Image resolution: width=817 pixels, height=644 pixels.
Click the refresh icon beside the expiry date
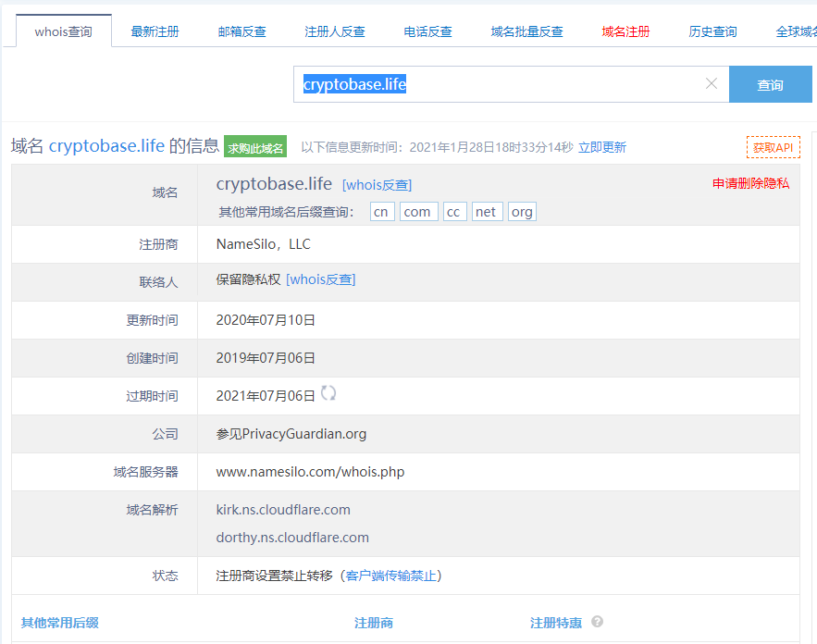[328, 393]
